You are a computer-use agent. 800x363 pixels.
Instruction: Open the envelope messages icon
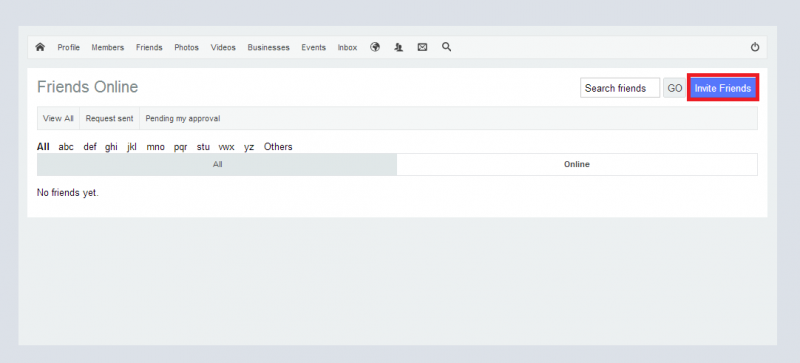point(422,47)
